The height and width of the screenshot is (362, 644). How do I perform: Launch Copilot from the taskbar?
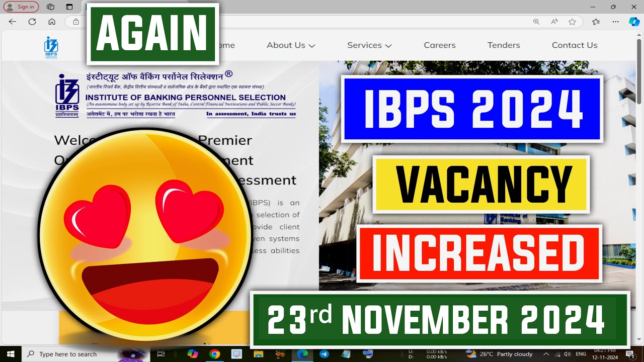[192, 354]
